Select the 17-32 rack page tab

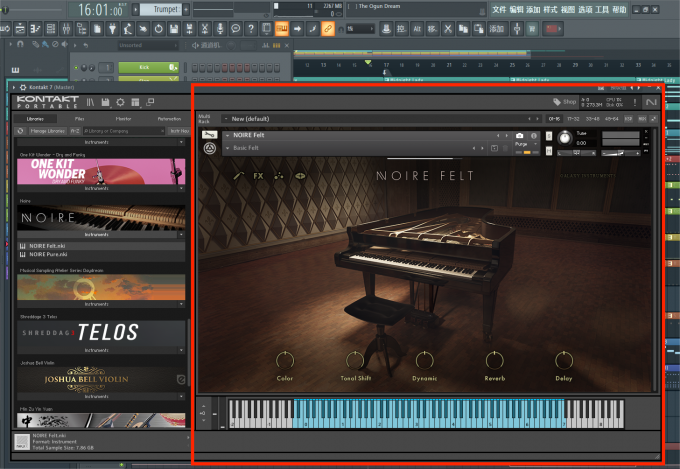pos(573,118)
